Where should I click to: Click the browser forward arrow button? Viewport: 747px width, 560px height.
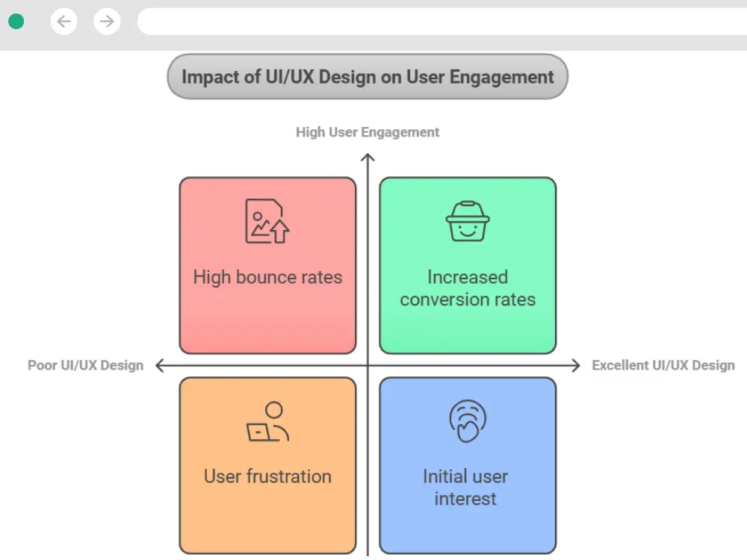[x=107, y=22]
